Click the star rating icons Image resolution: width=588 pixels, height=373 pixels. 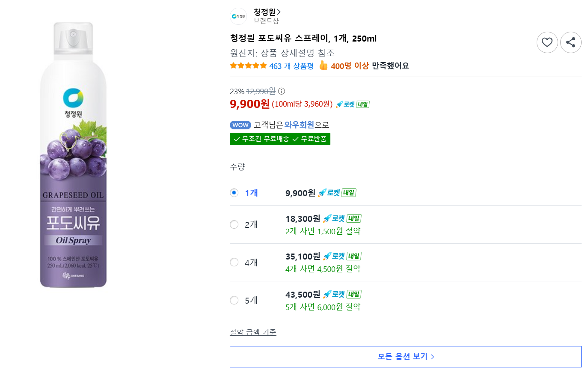click(x=248, y=66)
